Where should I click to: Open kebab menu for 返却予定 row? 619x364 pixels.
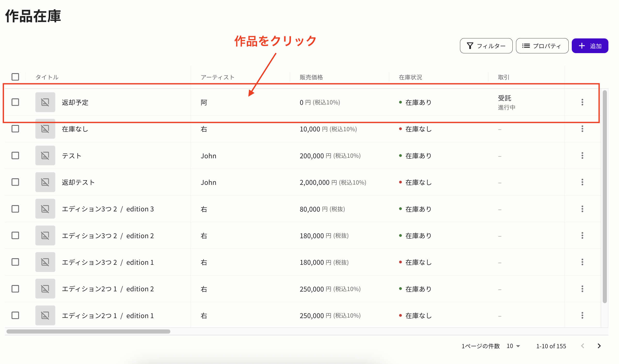pos(582,102)
